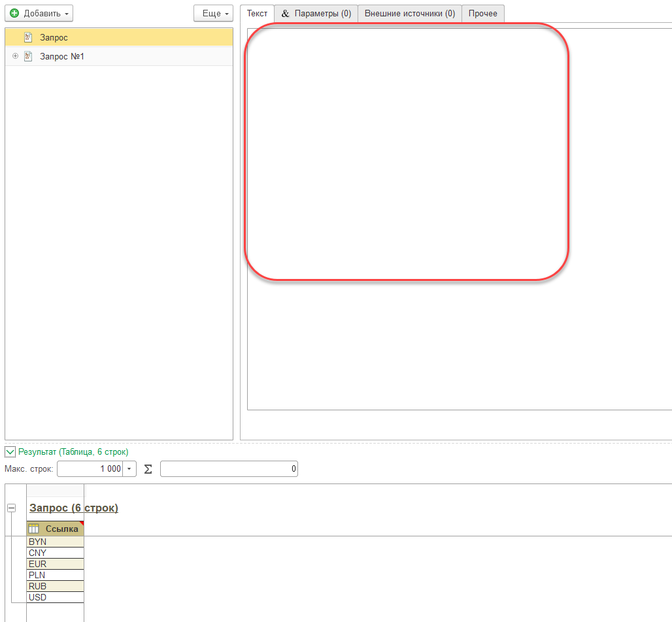Open the Еще menu button
Image resolution: width=672 pixels, height=622 pixels.
[213, 13]
